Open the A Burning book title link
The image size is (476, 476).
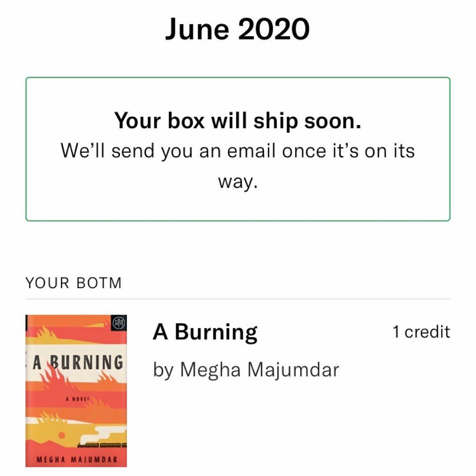coord(205,332)
